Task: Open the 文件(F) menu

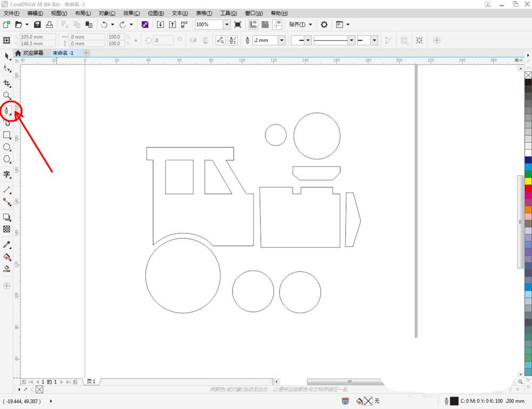Action: 11,13
